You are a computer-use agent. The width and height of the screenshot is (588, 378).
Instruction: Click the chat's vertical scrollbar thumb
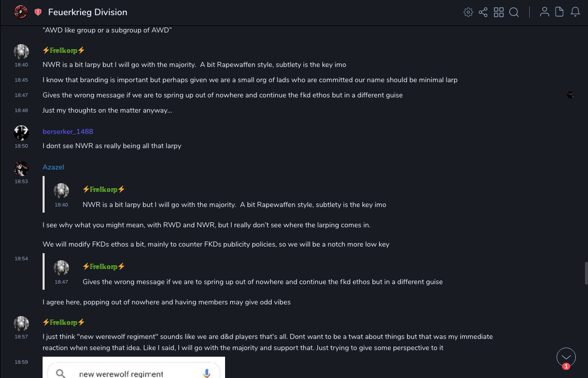point(586,273)
